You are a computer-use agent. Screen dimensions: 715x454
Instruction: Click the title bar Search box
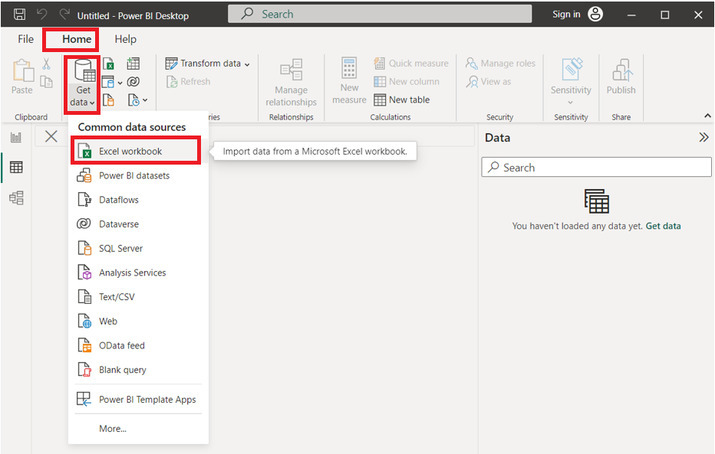(x=380, y=14)
